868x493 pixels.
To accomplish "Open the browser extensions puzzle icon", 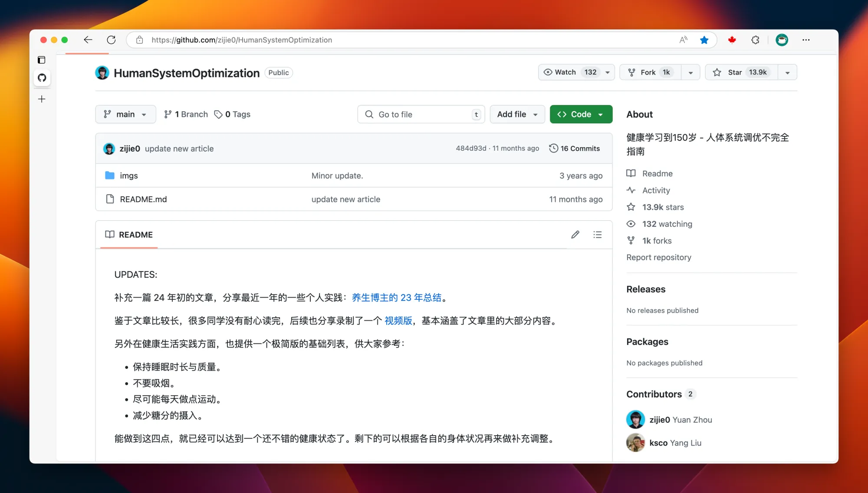I will click(755, 40).
